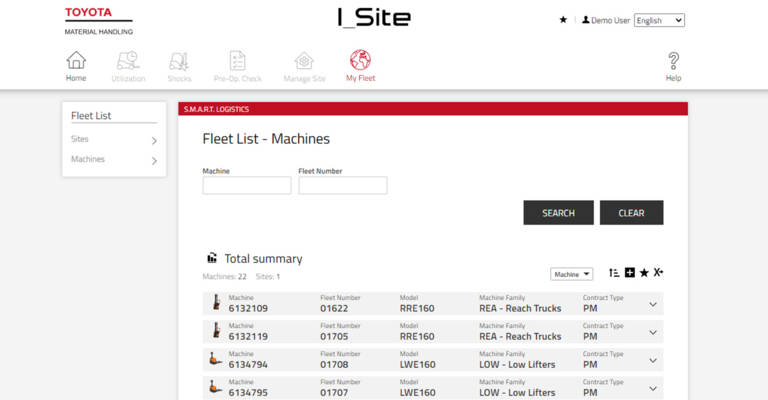Screen dimensions: 768x400
Task: Click fleet number 01622
Action: tap(335, 308)
